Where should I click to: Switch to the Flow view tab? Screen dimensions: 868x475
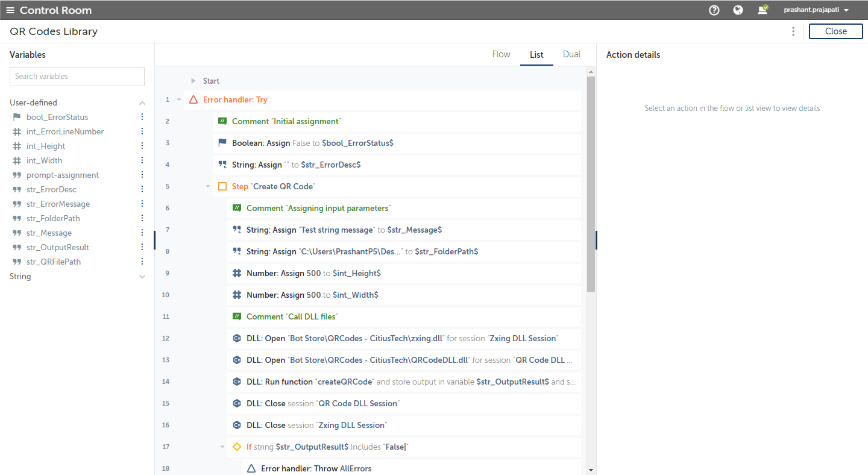501,54
